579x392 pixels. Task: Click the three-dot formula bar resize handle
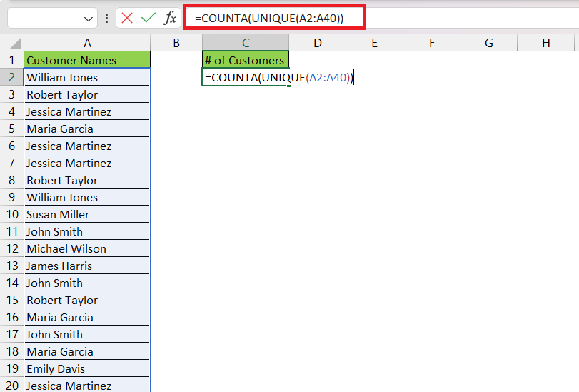[106, 18]
